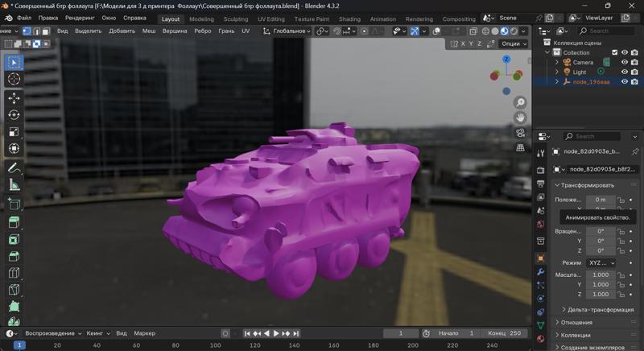Open the Modifiers wrench tab

[x=540, y=272]
